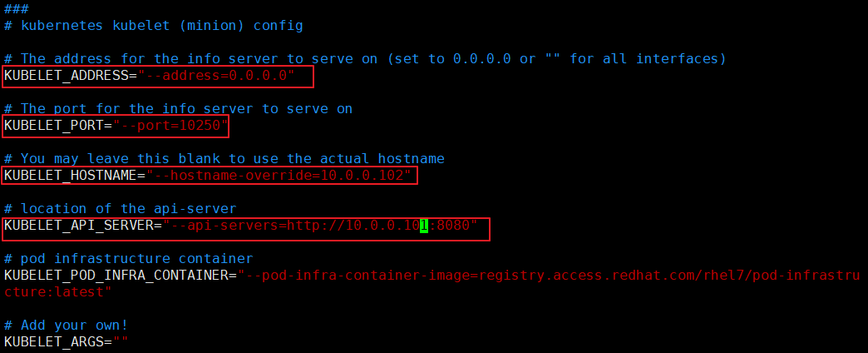The width and height of the screenshot is (868, 353).
Task: Click the KUBELET_PORT variable name
Action: 52,126
